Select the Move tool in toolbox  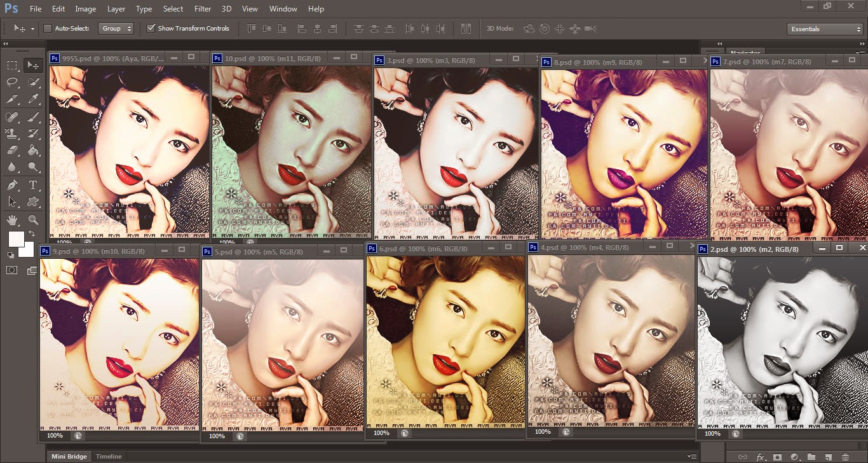tap(33, 65)
